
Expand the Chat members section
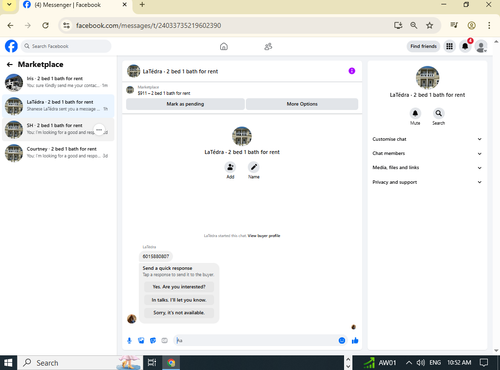point(427,153)
